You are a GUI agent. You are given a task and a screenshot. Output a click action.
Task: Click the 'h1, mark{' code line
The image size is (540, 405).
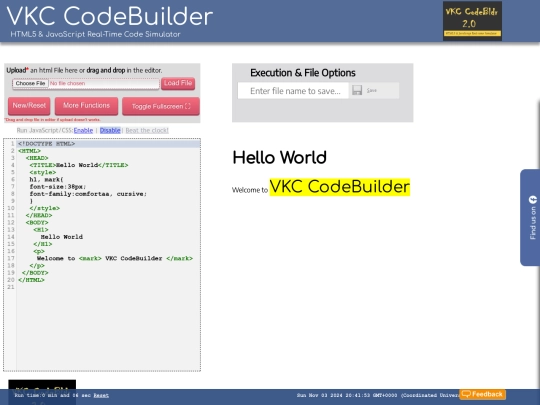pos(46,179)
